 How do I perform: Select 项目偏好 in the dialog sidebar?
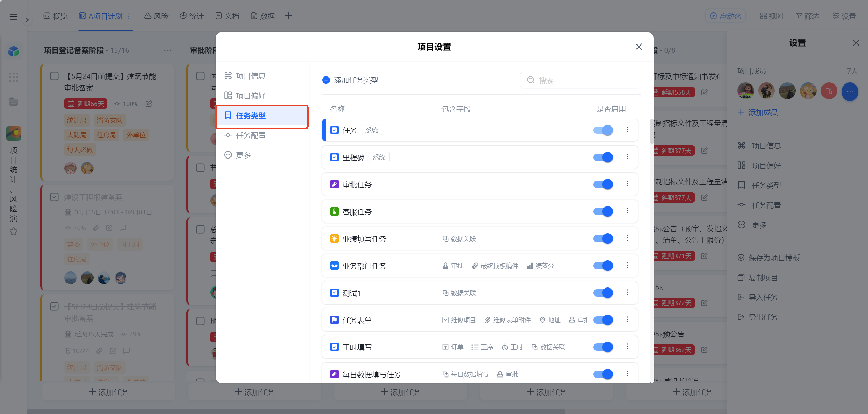pyautogui.click(x=262, y=96)
